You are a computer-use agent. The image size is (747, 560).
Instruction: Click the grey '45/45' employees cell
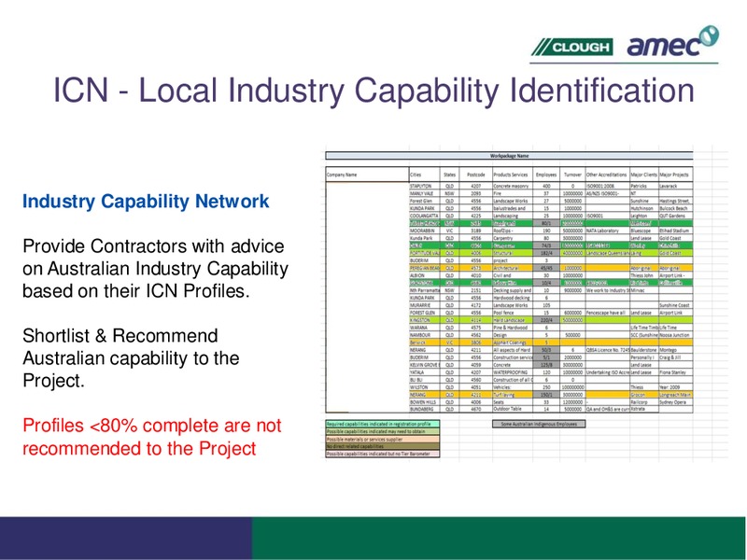click(x=546, y=268)
